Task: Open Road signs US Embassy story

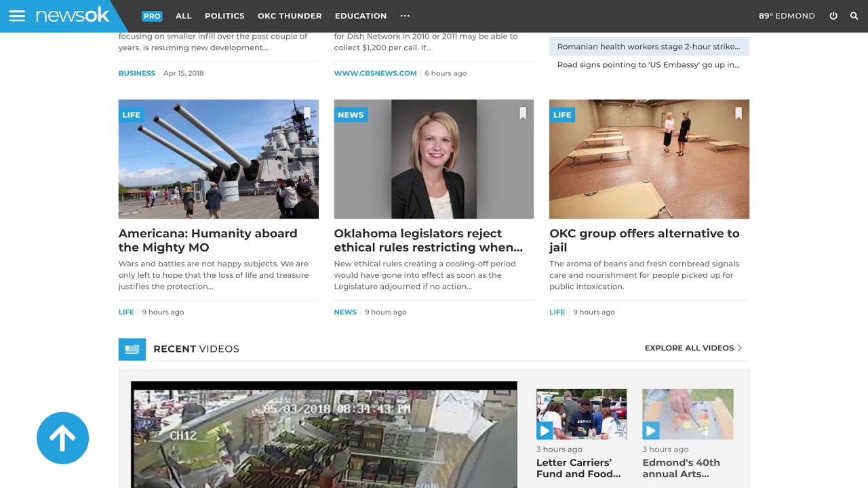Action: pos(648,65)
